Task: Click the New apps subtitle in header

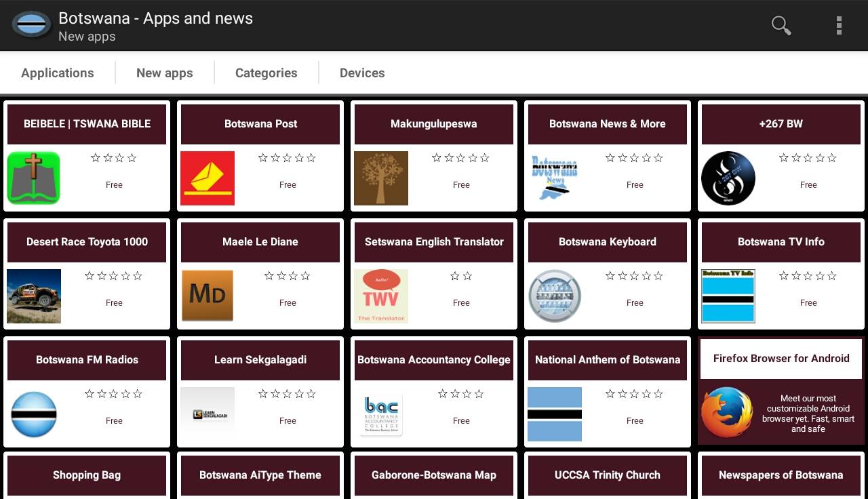Action: pyautogui.click(x=87, y=37)
